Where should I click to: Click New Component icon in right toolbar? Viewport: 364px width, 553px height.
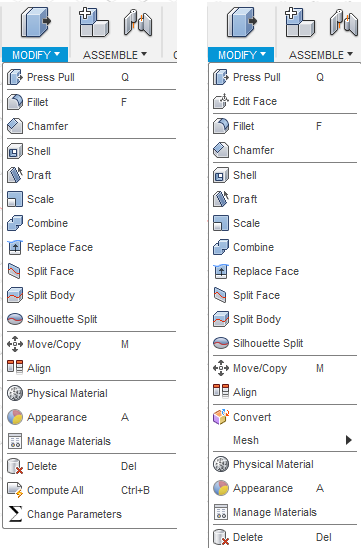click(x=300, y=23)
